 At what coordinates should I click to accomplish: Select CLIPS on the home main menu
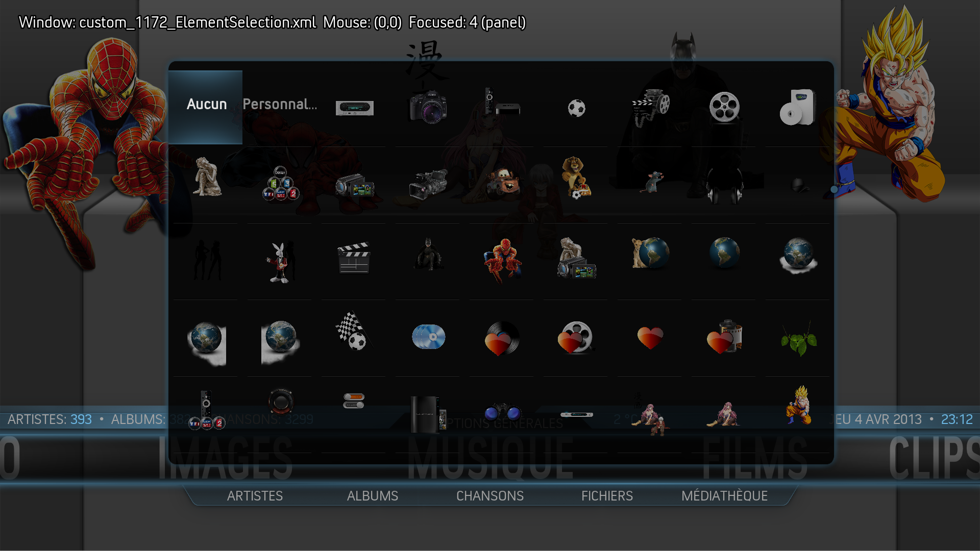coord(934,458)
